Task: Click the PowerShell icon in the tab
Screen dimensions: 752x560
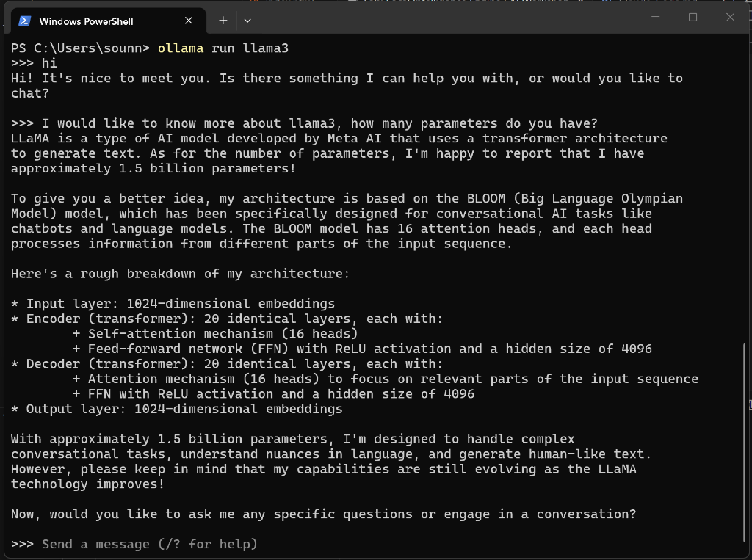Action: [x=24, y=21]
